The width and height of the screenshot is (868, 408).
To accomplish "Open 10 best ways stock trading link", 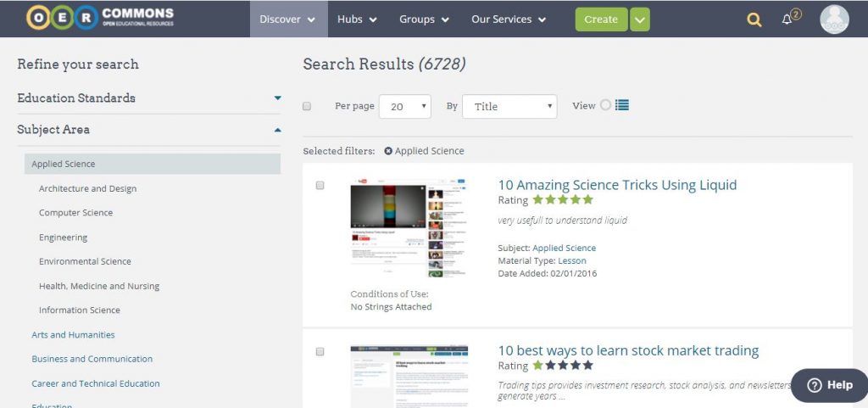I will 628,350.
